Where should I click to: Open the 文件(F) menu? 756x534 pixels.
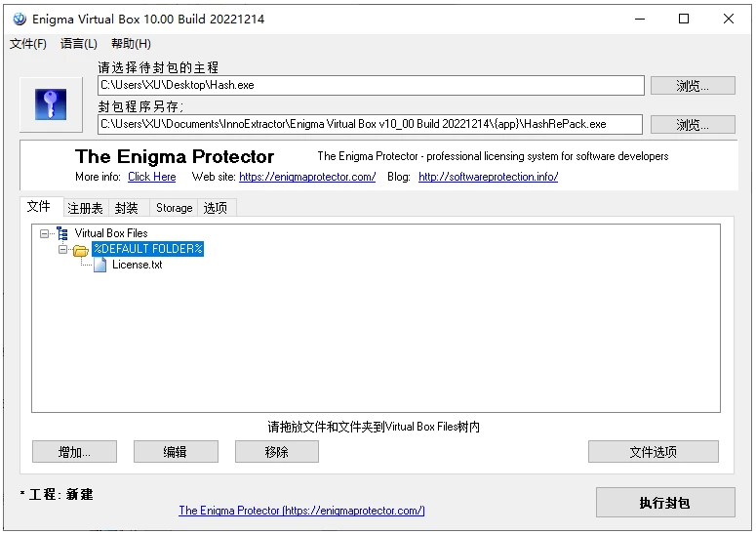coord(28,44)
